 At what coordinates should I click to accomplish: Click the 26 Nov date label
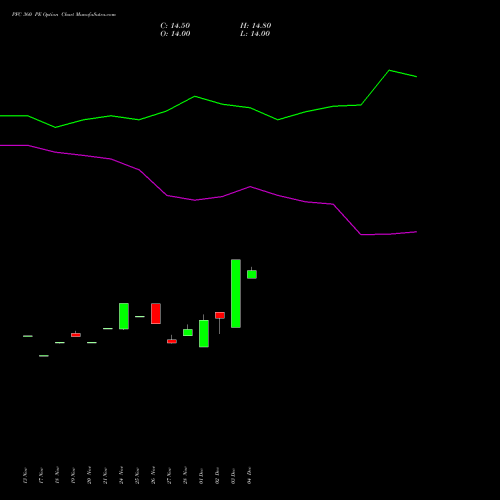[x=153, y=475]
